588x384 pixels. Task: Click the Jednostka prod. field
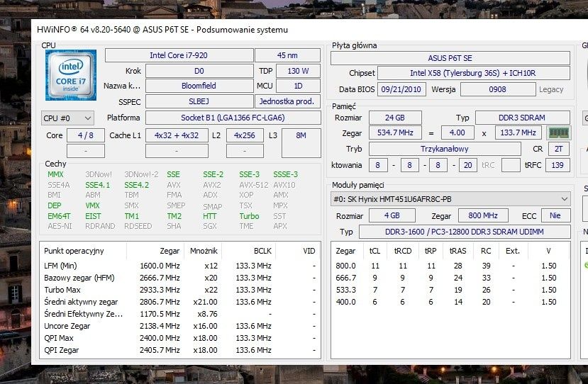(287, 101)
